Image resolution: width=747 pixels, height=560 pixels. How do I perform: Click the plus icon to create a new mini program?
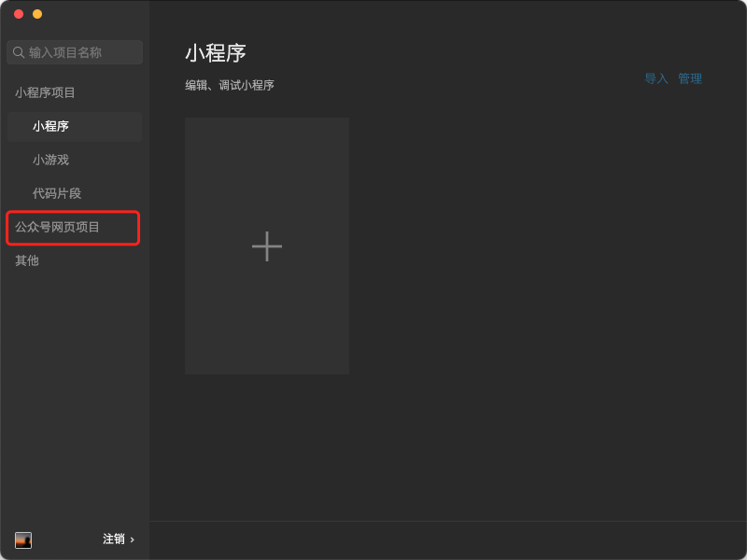(x=267, y=246)
